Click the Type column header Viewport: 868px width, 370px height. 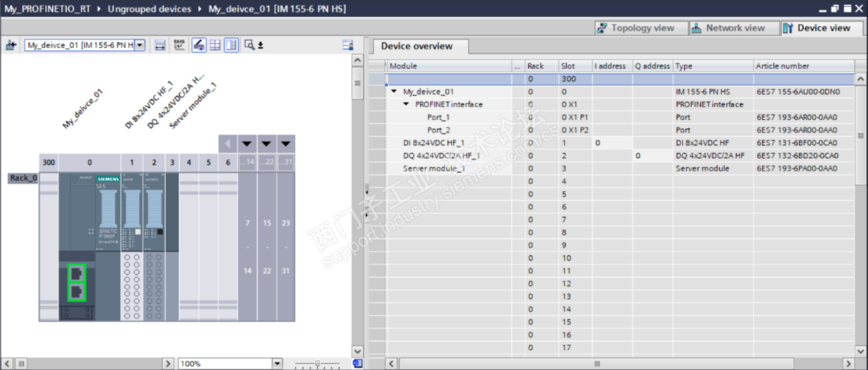point(713,66)
